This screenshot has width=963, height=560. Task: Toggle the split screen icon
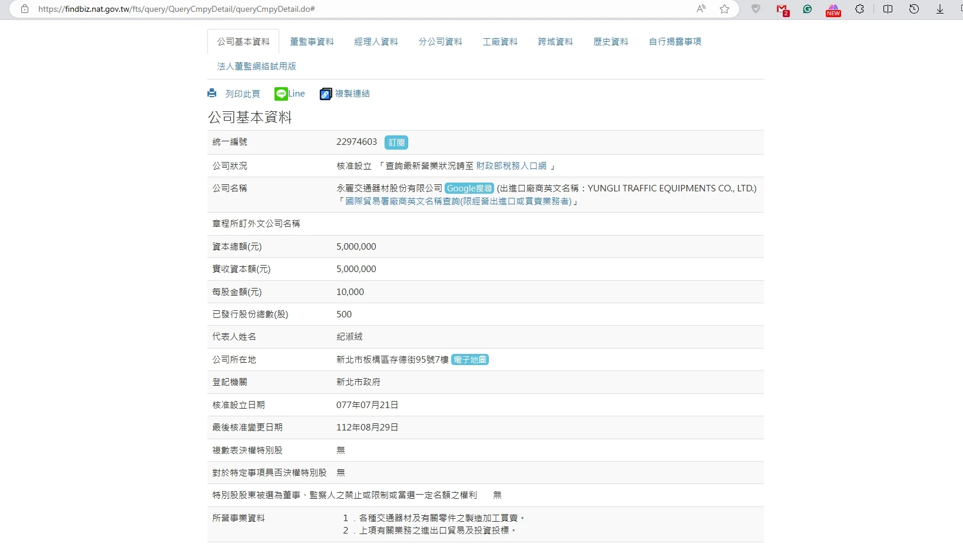(x=888, y=9)
